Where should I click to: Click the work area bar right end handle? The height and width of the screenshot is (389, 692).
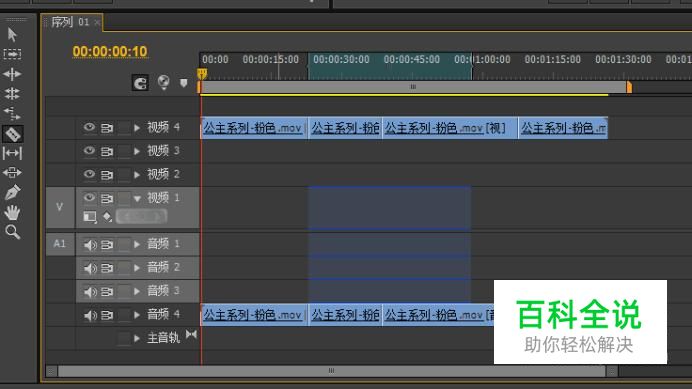click(629, 87)
